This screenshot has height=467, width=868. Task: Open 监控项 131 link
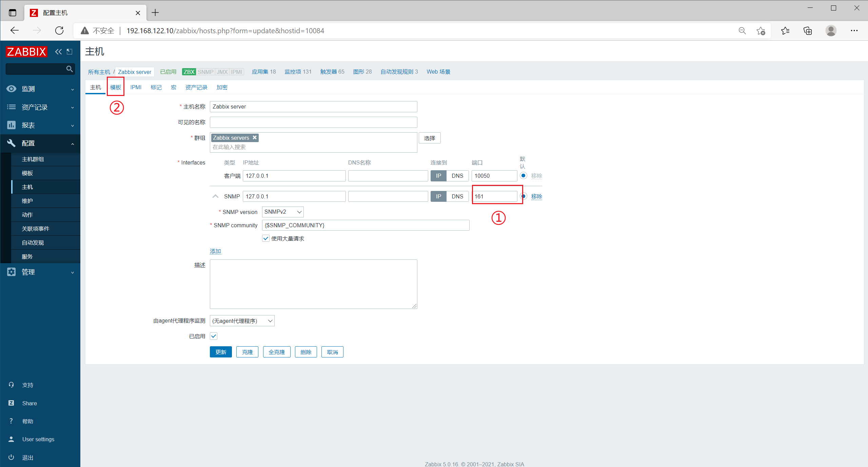click(298, 72)
